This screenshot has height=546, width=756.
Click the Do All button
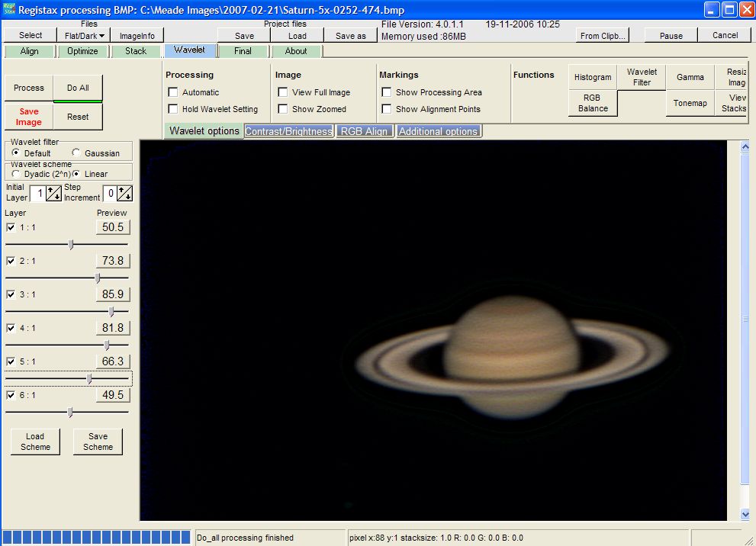point(78,88)
